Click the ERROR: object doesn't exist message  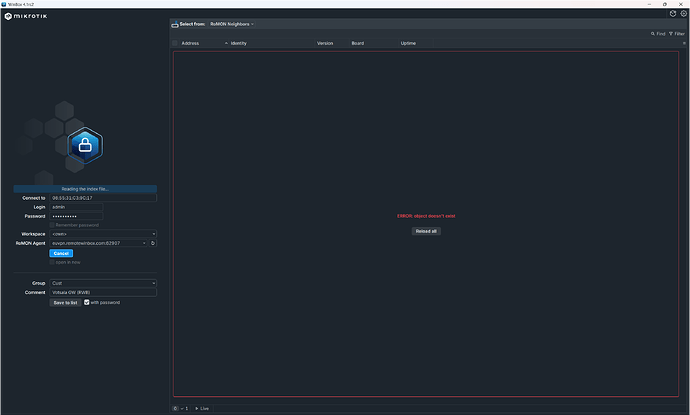click(426, 216)
